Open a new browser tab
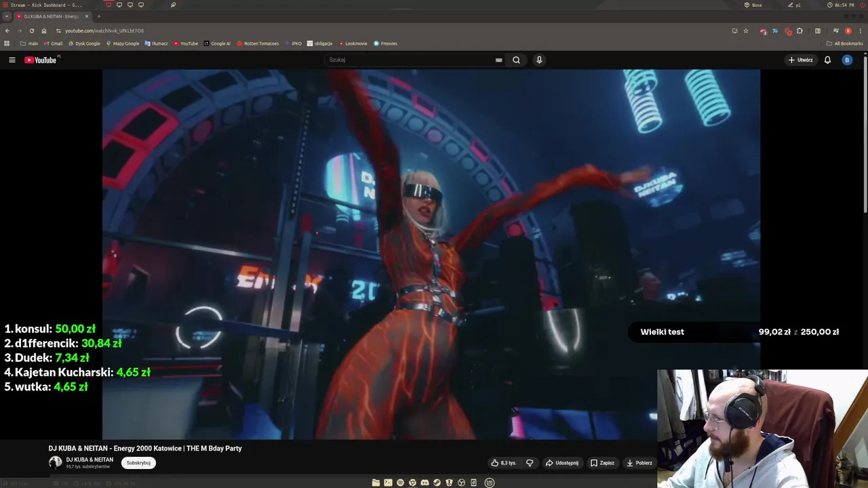The image size is (868, 488). click(99, 16)
